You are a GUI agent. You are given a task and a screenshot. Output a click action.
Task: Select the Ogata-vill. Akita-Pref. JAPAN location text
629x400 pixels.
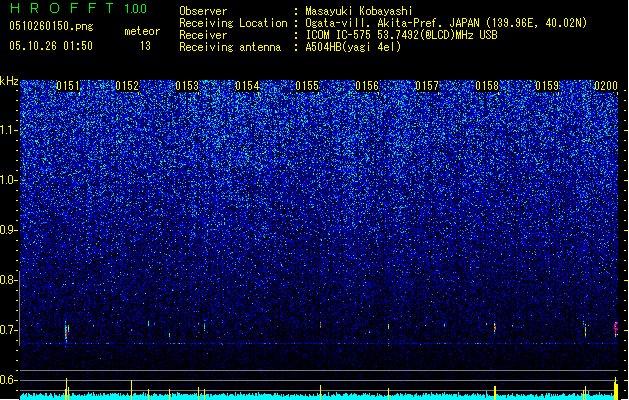point(446,23)
